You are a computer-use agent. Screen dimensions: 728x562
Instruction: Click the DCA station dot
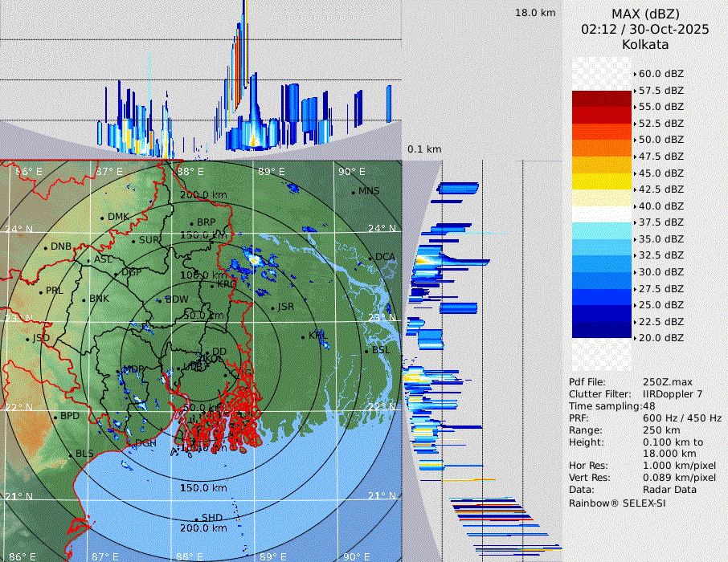pos(371,258)
